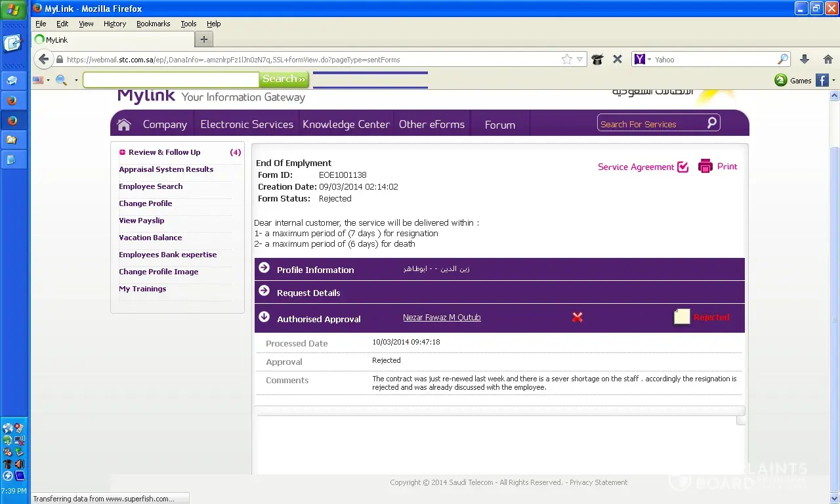Viewport: 840px width, 504px height.
Task: Click the Print icon
Action: 705,167
